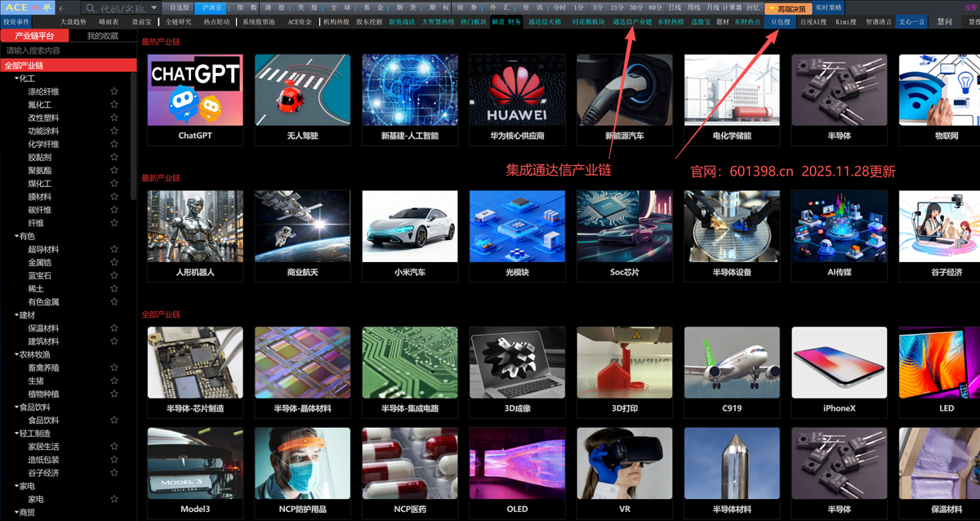
Task: Star the 氟化工 tree entry
Action: [x=114, y=105]
